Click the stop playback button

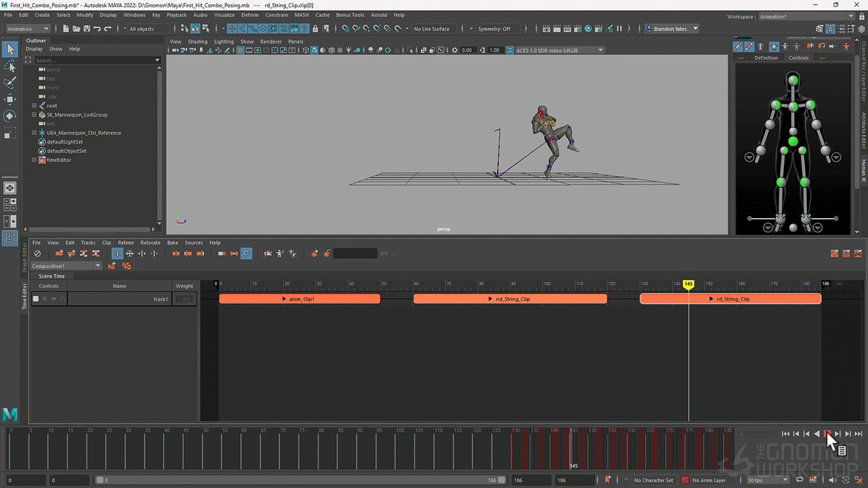[x=827, y=434]
